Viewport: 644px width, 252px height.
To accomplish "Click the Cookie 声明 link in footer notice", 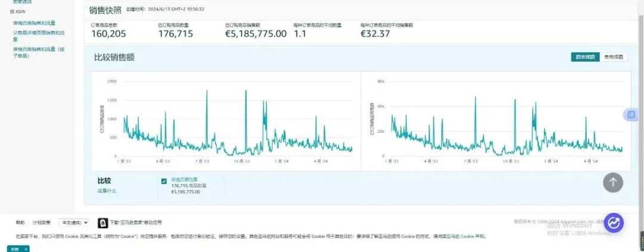I will pos(473,237).
